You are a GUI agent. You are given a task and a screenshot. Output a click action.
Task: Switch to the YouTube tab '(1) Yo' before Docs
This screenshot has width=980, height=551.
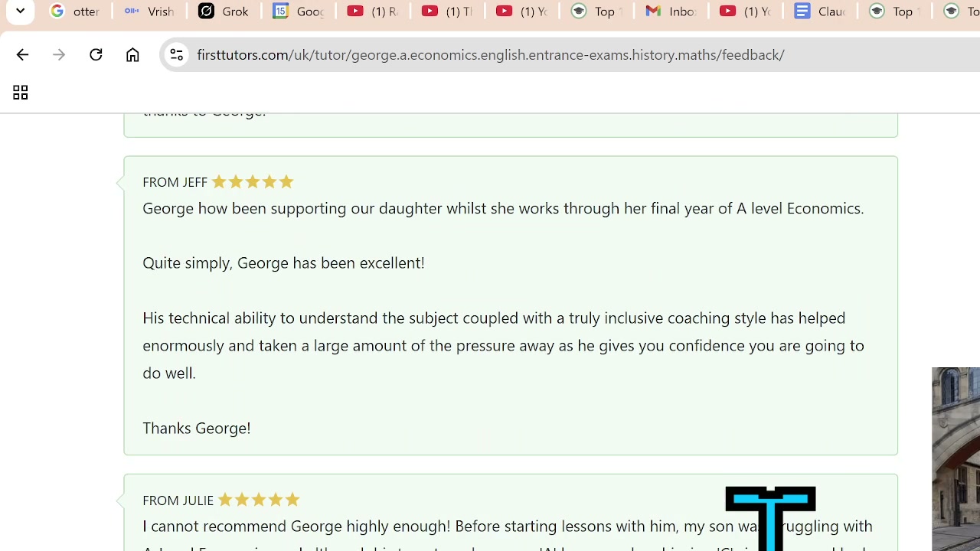click(x=745, y=11)
